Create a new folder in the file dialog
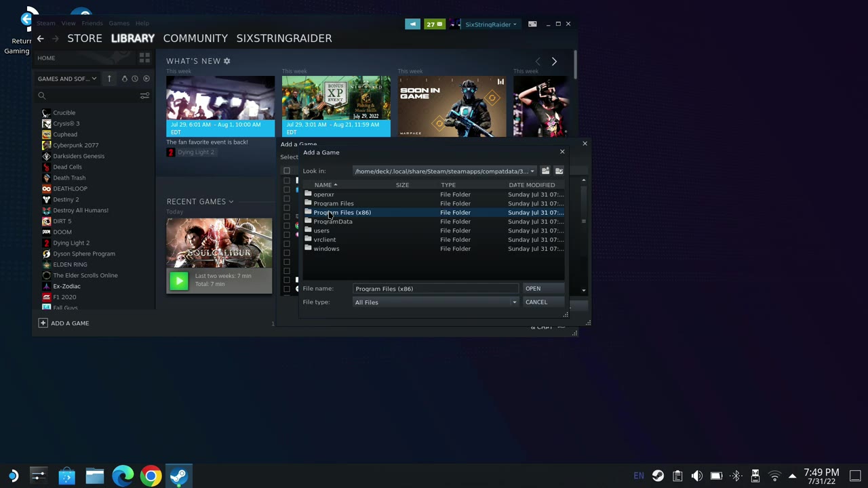868x488 pixels. (x=559, y=171)
